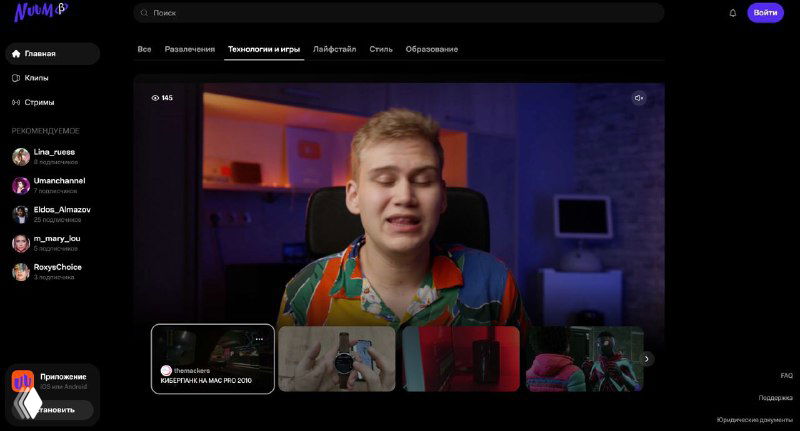Open Eldos_Almazov channel name
Screen dimensions: 800x431
click(62, 210)
